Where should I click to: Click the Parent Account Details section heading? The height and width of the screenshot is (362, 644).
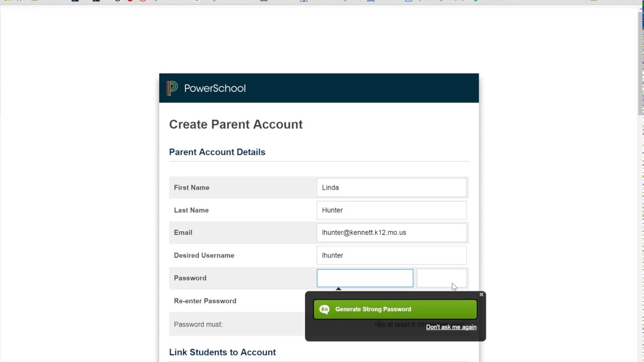[x=217, y=152]
